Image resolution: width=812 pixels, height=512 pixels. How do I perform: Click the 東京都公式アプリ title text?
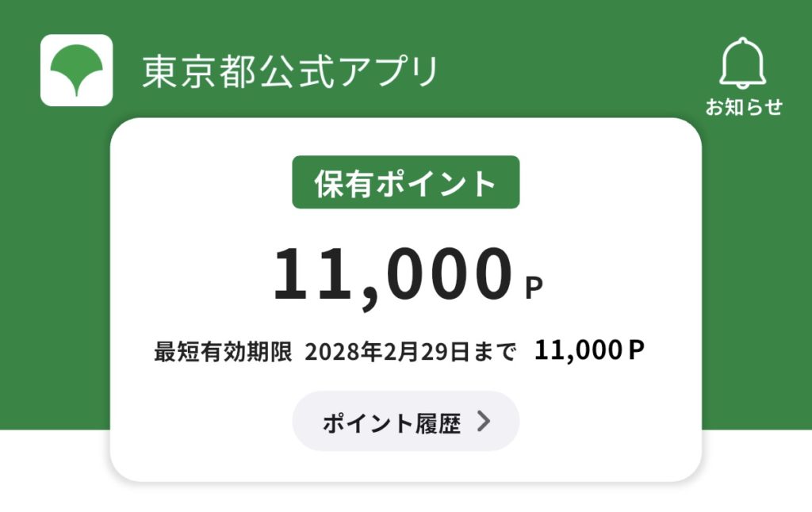point(290,72)
